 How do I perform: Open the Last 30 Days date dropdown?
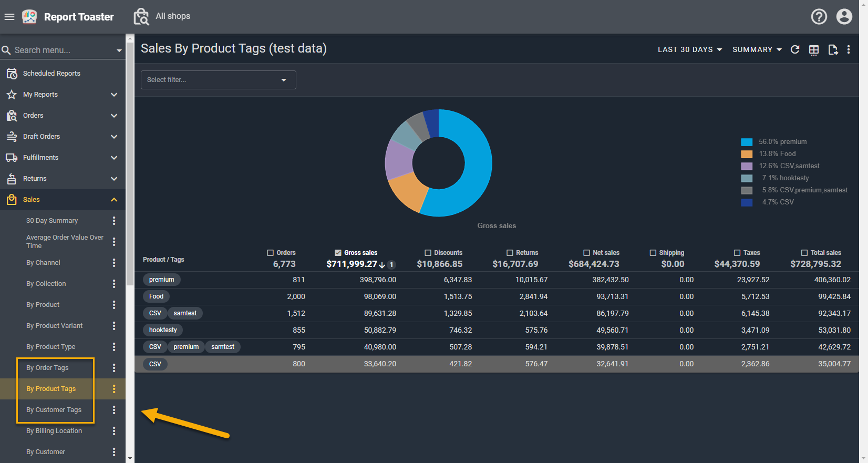689,49
